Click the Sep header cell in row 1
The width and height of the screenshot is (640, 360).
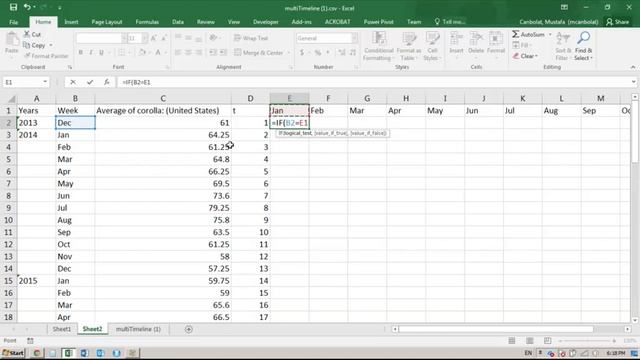pos(600,111)
